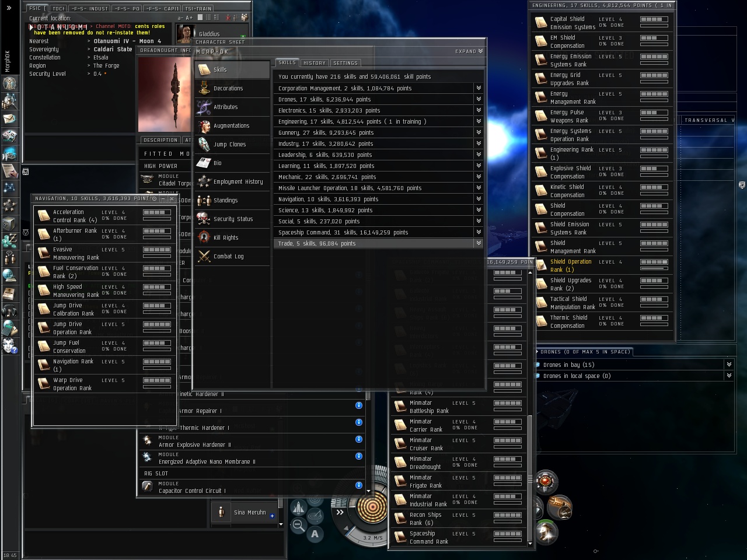
Task: Open the TSI-TRAIN chat tab
Action: point(198,9)
